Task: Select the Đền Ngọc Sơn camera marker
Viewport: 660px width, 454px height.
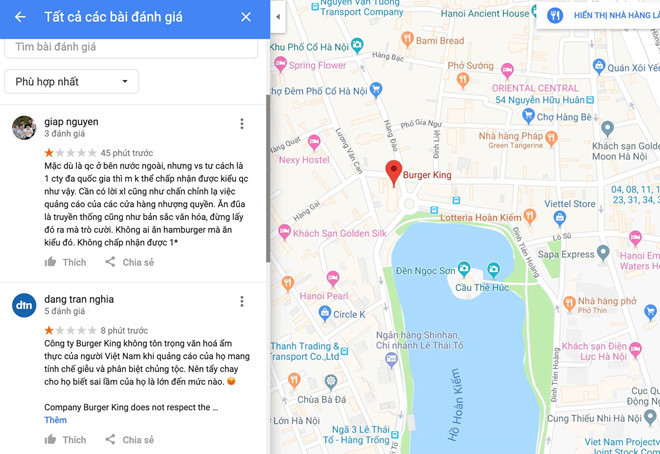Action: [464, 269]
